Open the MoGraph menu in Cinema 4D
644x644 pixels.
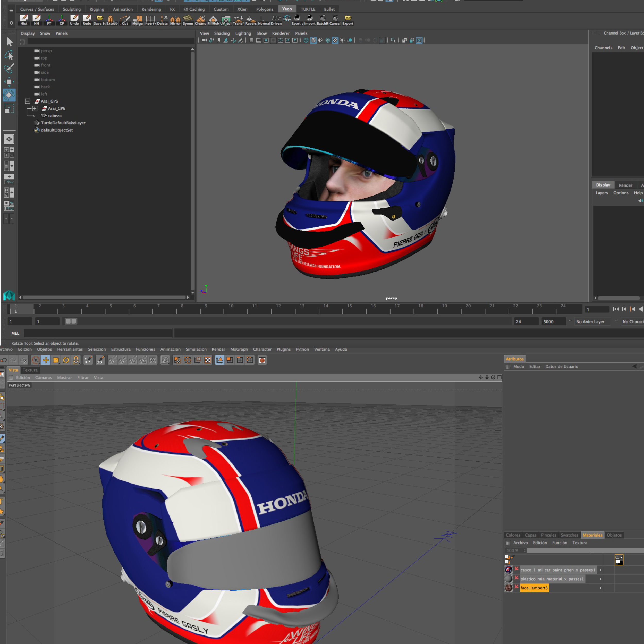239,349
